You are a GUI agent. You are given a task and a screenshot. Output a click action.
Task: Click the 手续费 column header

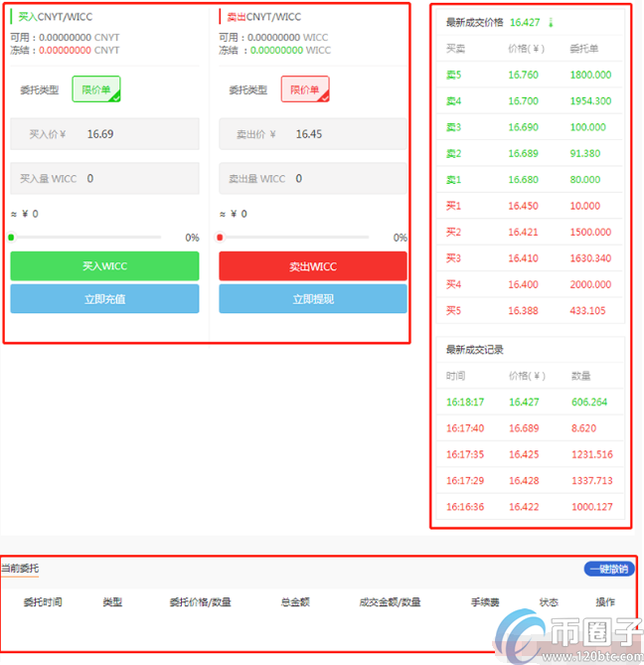485,601
